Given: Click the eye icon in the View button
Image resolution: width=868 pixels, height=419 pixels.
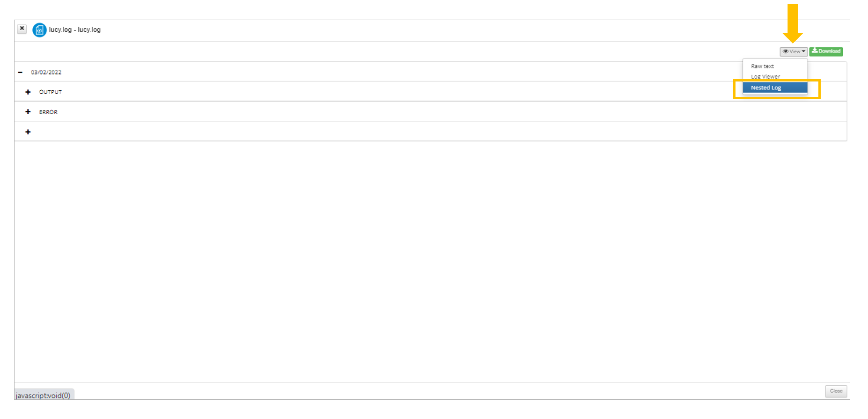Looking at the screenshot, I should click(x=786, y=51).
